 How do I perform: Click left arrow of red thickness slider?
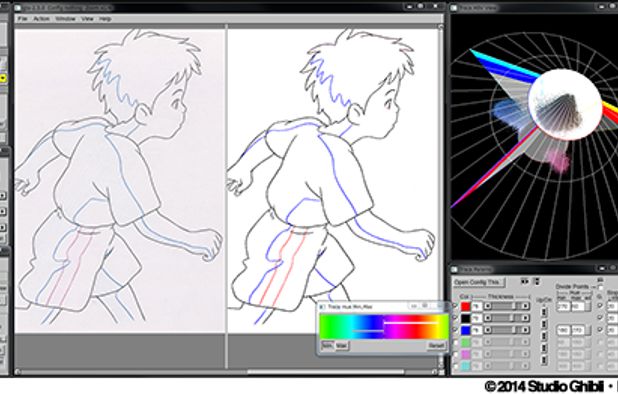tap(488, 306)
